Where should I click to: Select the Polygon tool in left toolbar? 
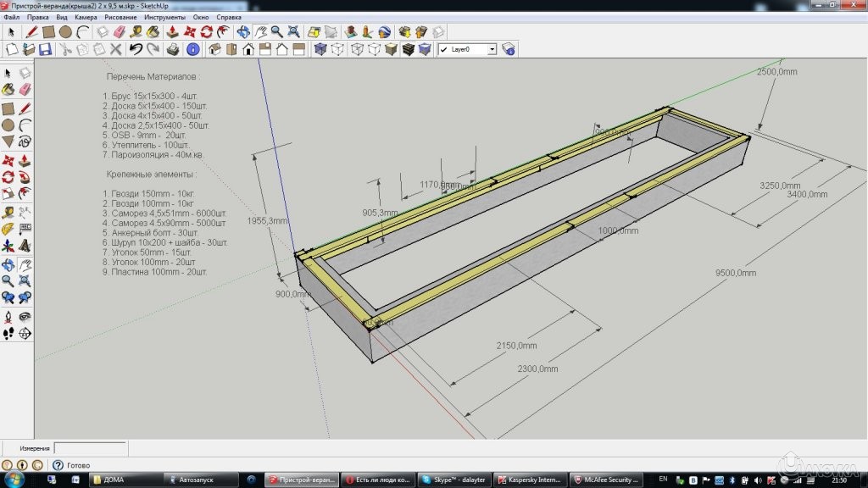[8, 141]
